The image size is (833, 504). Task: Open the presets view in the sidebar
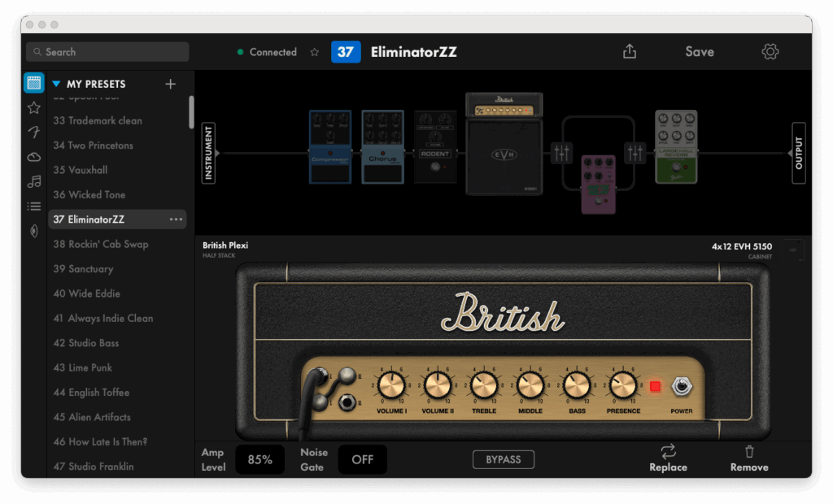tap(34, 84)
